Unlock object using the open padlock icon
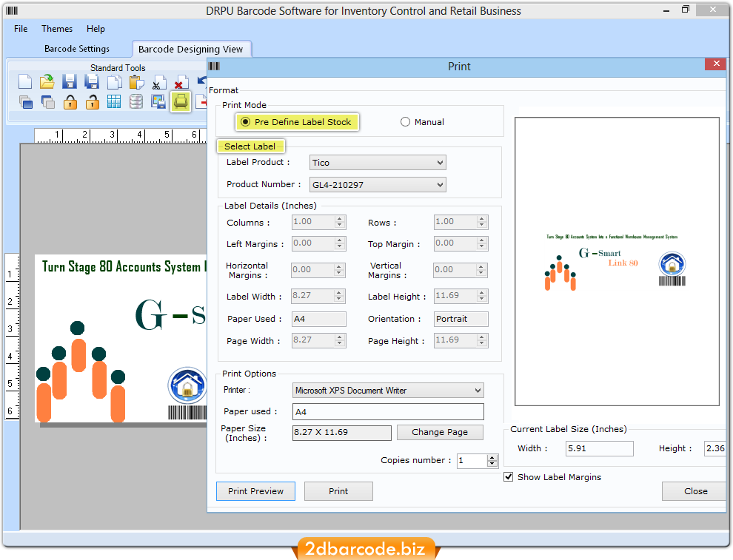Viewport: 733px width, 560px height. (x=92, y=102)
